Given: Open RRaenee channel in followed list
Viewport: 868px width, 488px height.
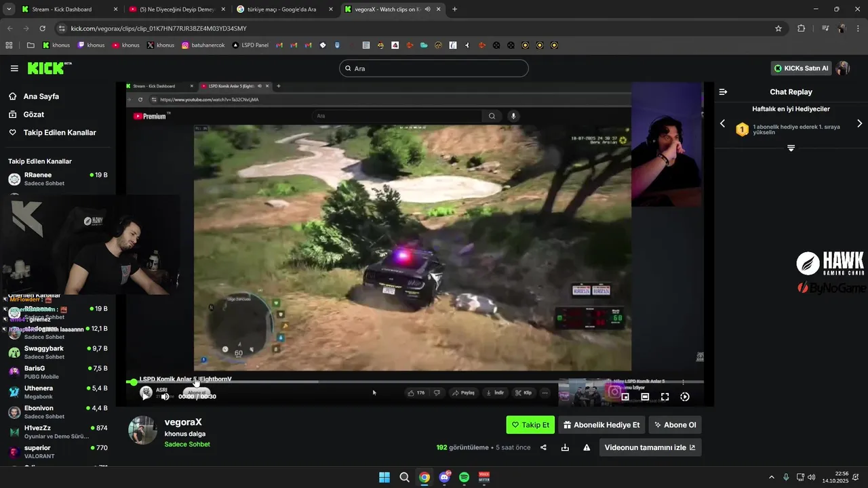Looking at the screenshot, I should 58,179.
